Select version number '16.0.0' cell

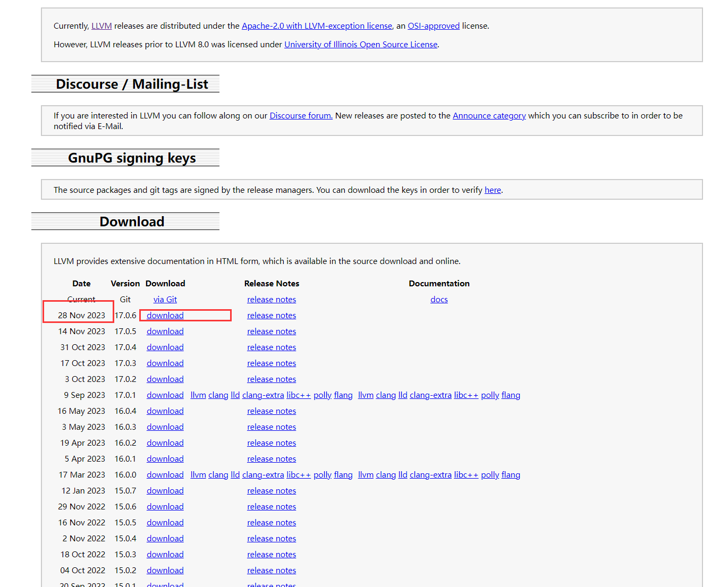125,475
